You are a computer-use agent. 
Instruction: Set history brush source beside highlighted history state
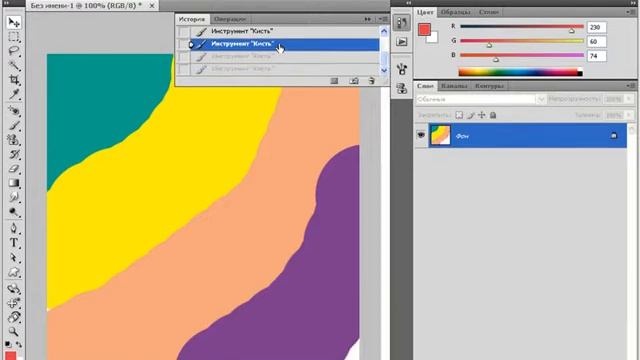coord(184,44)
